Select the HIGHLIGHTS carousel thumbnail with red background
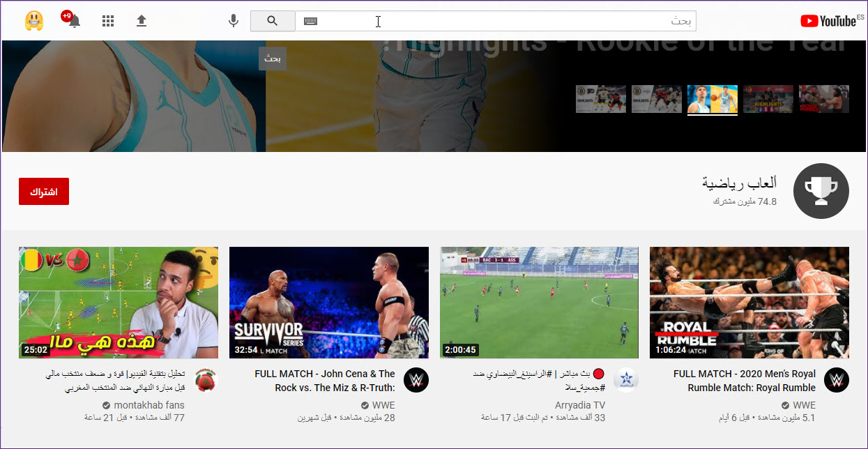The height and width of the screenshot is (449, 868). point(768,99)
